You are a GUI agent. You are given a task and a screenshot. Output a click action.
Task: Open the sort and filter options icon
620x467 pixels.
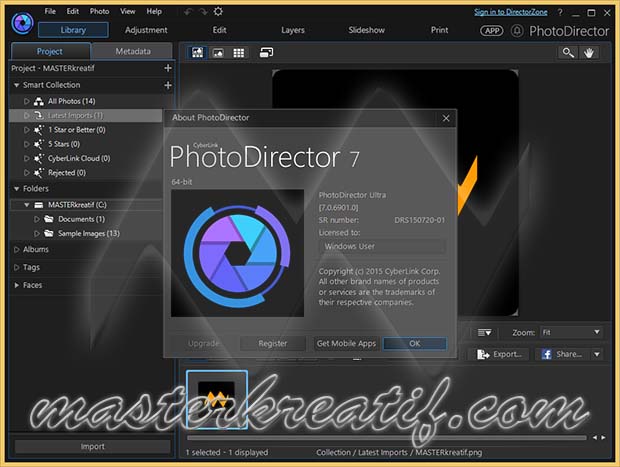[484, 333]
